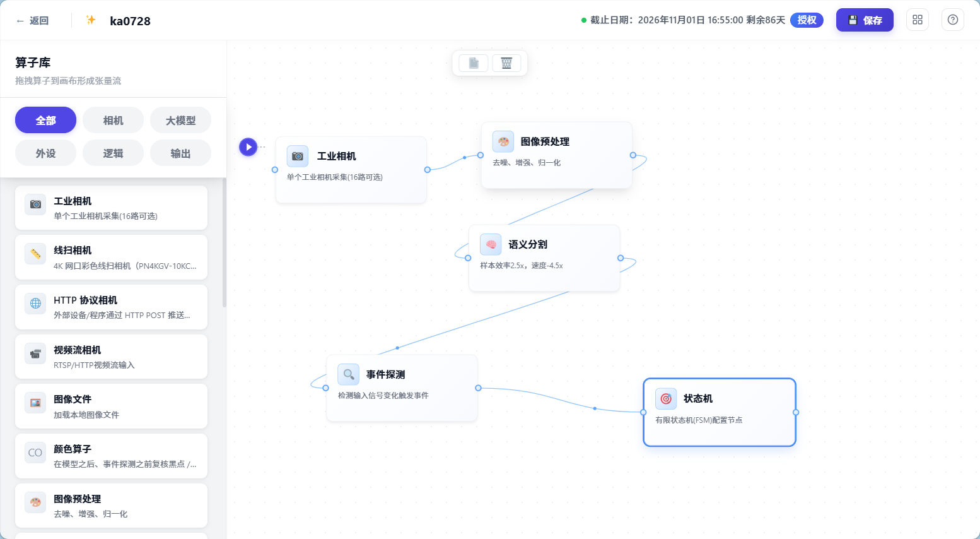980x539 pixels.
Task: Click the output port of 状态机 node
Action: (796, 412)
